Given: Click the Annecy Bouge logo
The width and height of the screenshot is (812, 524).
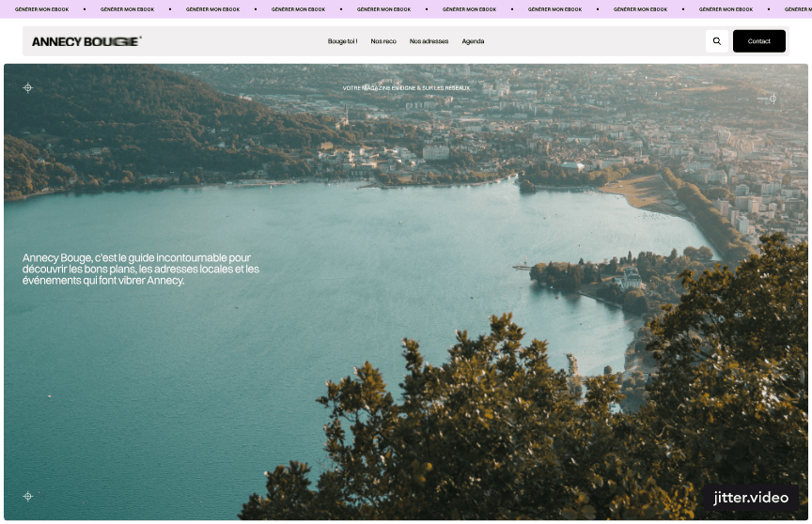Looking at the screenshot, I should tap(86, 41).
